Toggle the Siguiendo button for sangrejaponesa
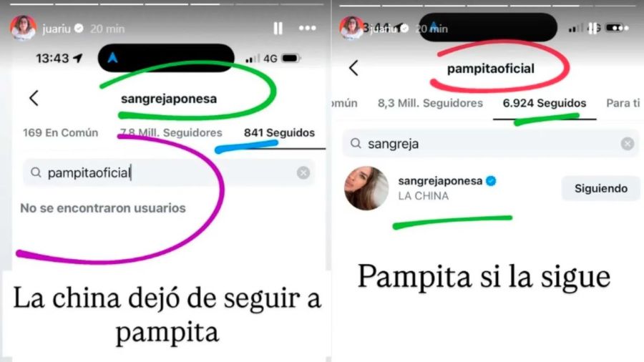 click(600, 188)
